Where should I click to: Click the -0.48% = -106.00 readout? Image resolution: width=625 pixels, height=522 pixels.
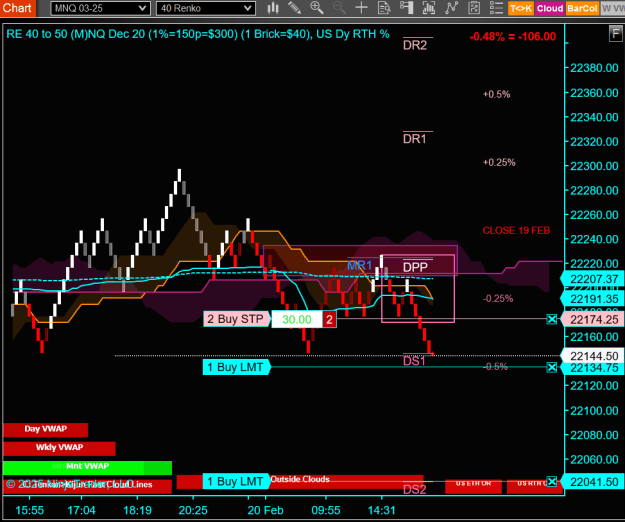pos(513,37)
